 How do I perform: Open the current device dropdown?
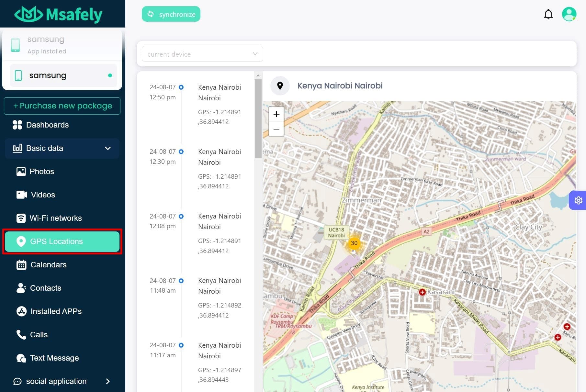coord(202,54)
